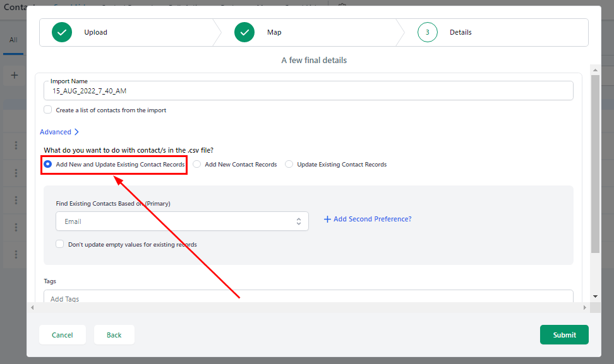The image size is (614, 364).
Task: Click the vertical scrollbar up arrow
Action: pos(595,70)
